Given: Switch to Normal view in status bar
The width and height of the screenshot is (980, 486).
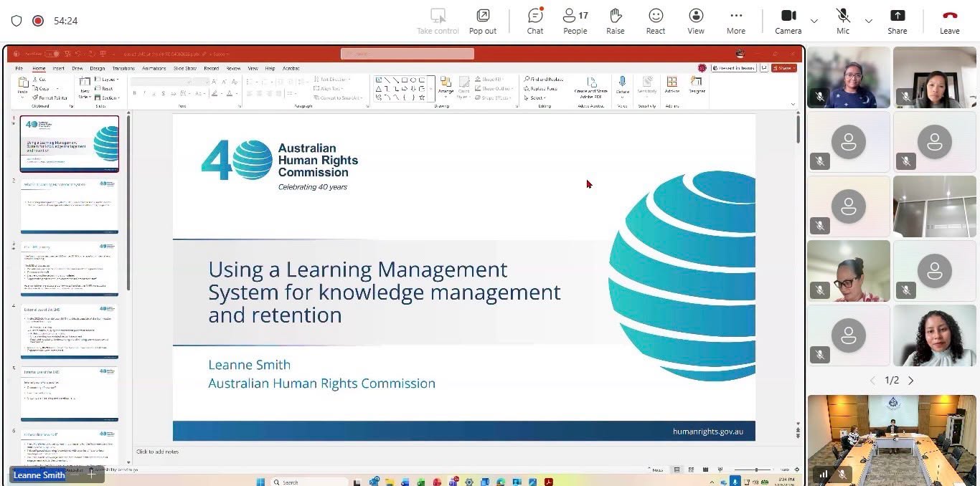Looking at the screenshot, I should 677,470.
